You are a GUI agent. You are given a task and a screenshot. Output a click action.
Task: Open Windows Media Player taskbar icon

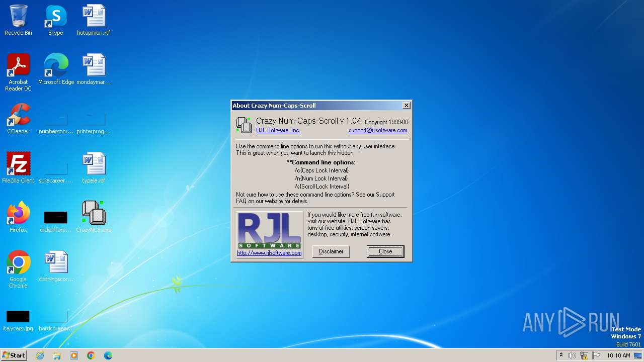click(x=74, y=355)
